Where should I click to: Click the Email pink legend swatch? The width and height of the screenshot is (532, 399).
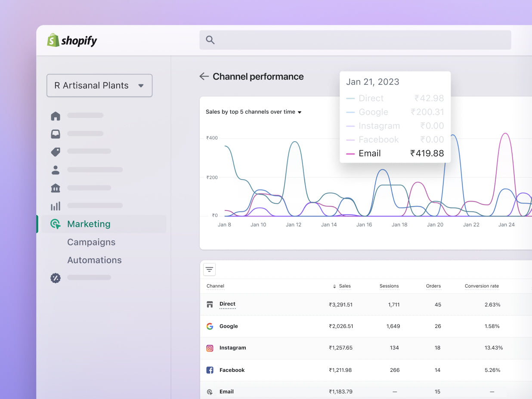pos(350,154)
